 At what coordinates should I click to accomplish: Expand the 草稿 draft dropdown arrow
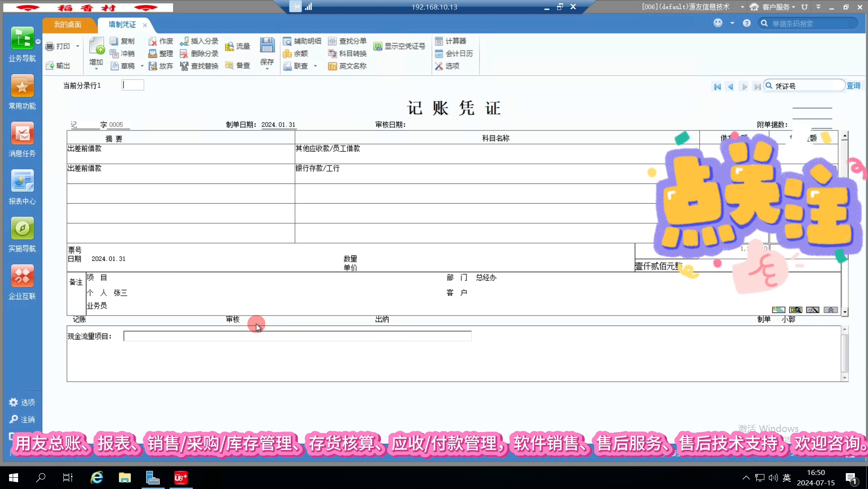[141, 66]
